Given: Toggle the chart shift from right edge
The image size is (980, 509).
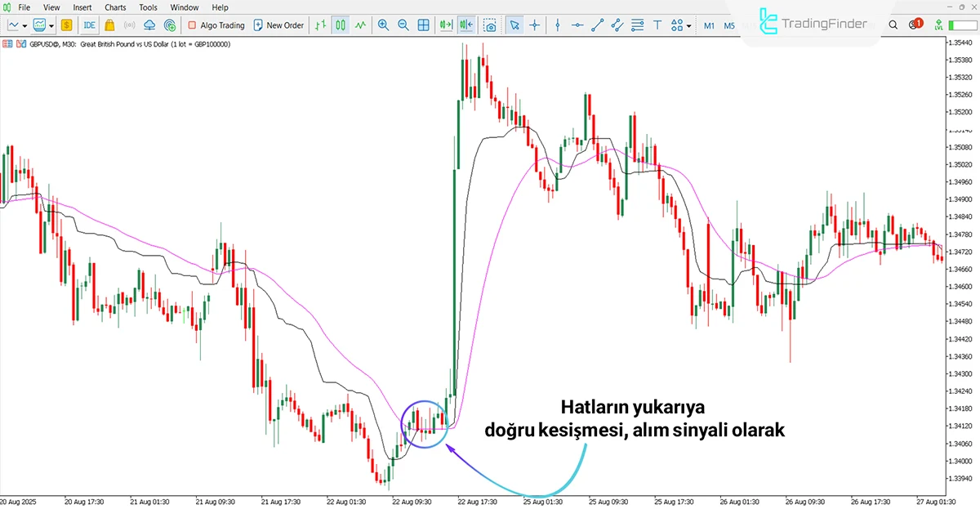Looking at the screenshot, I should click(x=466, y=25).
